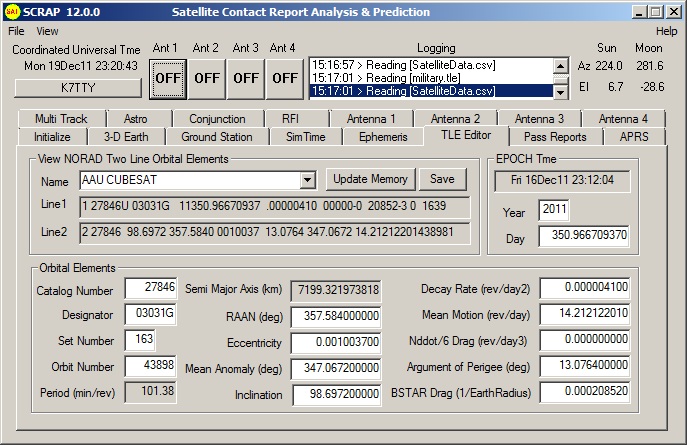Switch to the Conjunction tab
This screenshot has width=687, height=445.
(217, 119)
